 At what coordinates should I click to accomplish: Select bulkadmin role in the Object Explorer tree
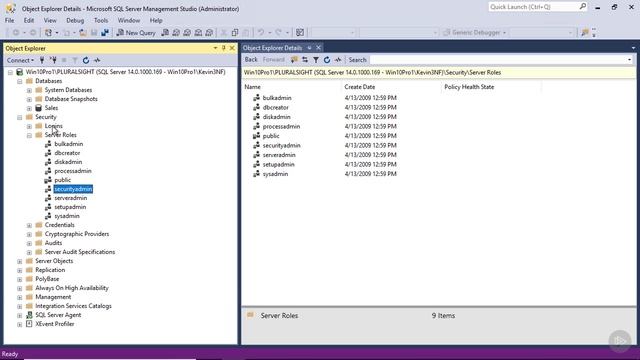pos(69,144)
